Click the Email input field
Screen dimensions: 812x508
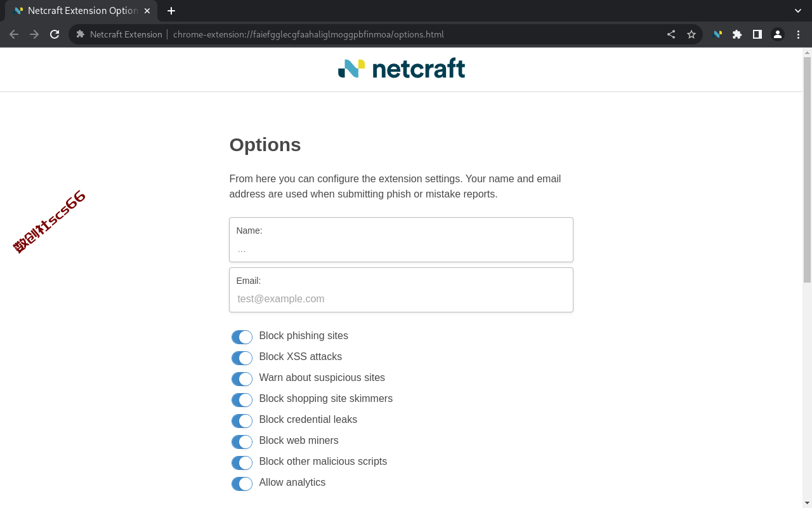(x=401, y=290)
